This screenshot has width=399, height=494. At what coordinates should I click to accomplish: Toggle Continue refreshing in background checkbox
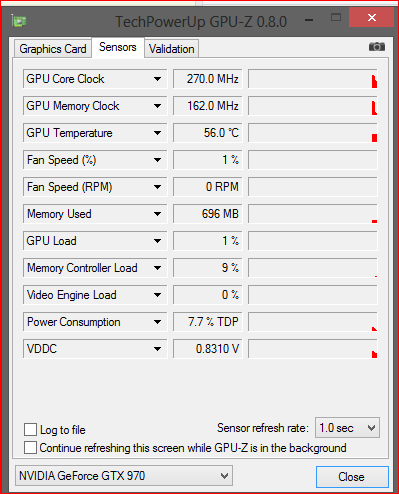pos(30,448)
